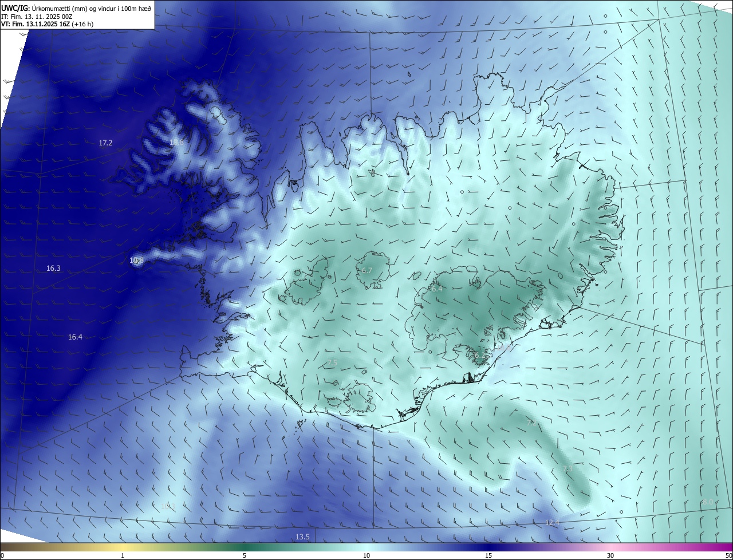Click the 10 tick on the color scale

click(x=366, y=555)
